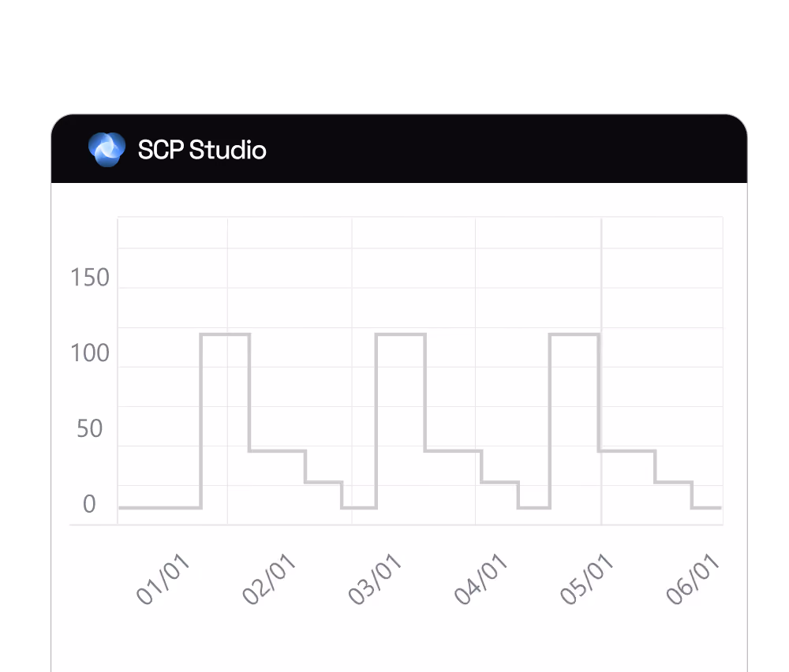Click the 0 y-axis label
Screen dimensions: 789x672
pyautogui.click(x=89, y=504)
